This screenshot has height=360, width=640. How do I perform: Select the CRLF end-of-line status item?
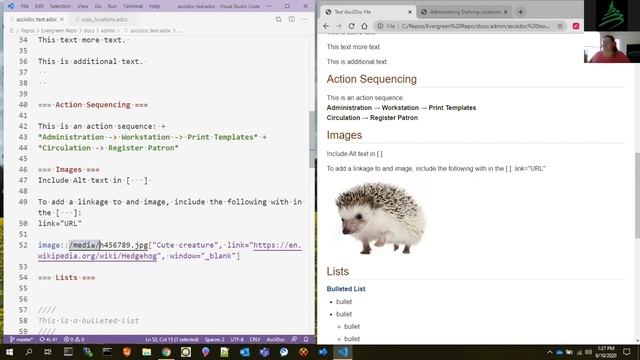click(x=255, y=340)
